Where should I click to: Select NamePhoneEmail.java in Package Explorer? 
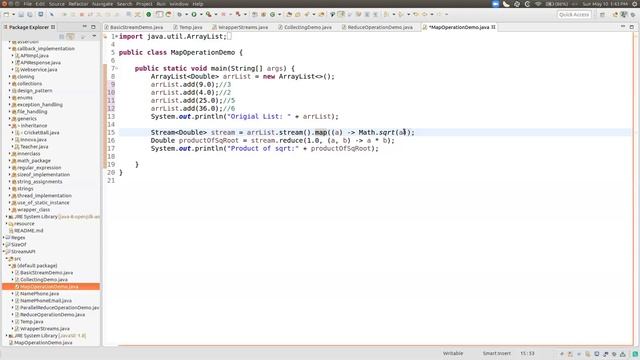(x=46, y=301)
